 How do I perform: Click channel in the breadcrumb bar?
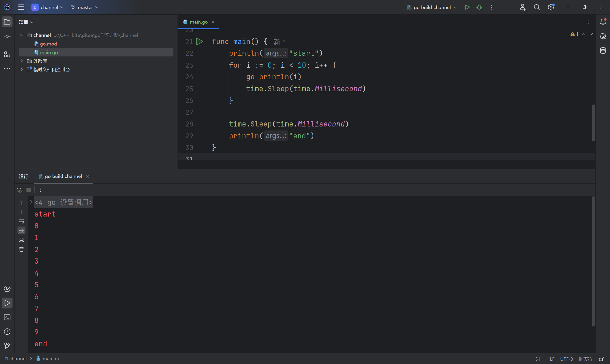click(x=16, y=359)
